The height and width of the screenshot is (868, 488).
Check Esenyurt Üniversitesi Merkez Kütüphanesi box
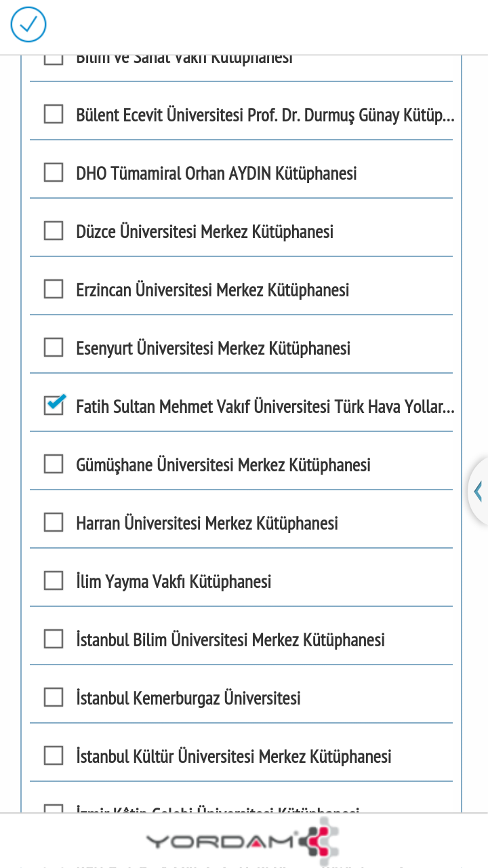[x=54, y=348]
